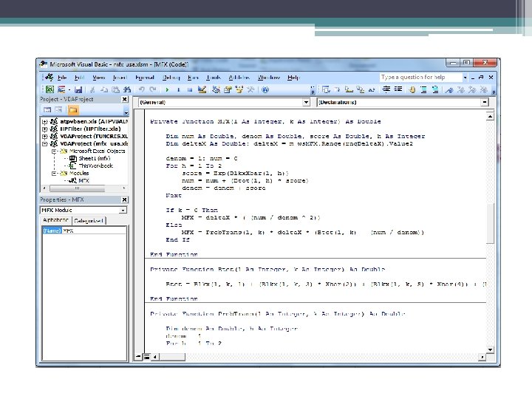Open the Properties Window toolbar icon

click(x=228, y=89)
